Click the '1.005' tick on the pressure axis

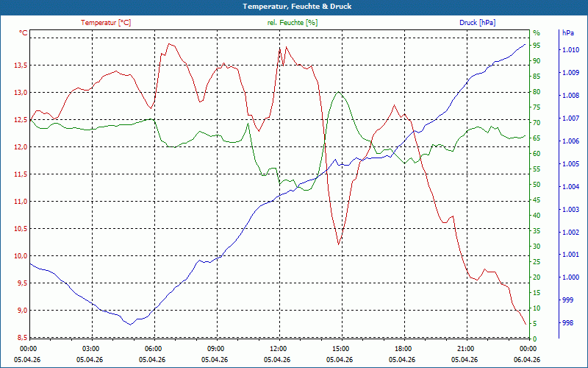tap(571, 163)
